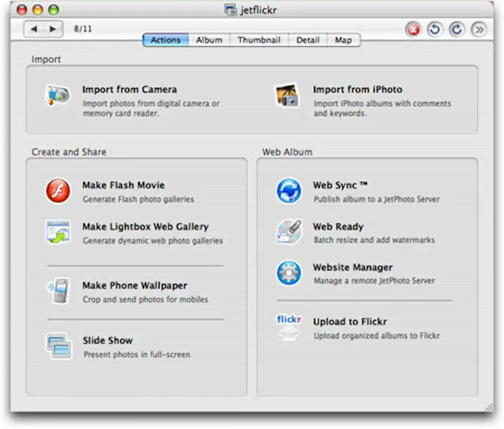Open the Thumbnail tab
Image resolution: width=504 pixels, height=429 pixels.
pyautogui.click(x=260, y=40)
